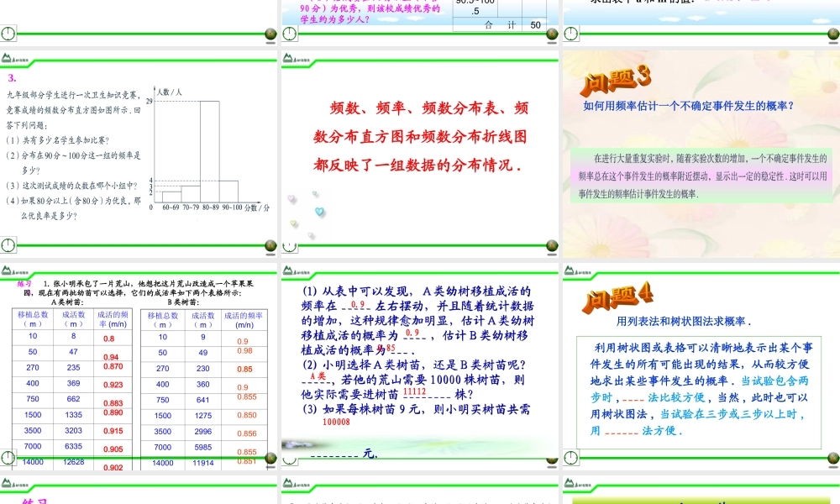The image size is (840, 504).
Task: Click the number 3. heading in magenta
Action: (x=12, y=77)
